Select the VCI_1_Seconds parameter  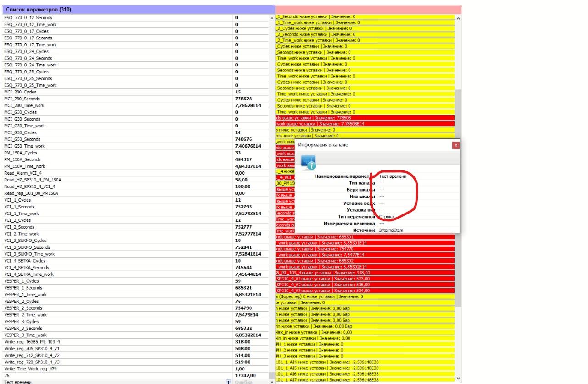coord(135,207)
